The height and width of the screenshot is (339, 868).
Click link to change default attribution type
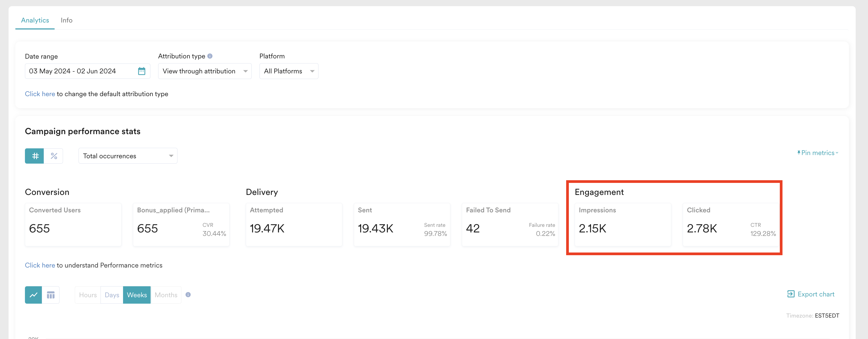coord(40,94)
